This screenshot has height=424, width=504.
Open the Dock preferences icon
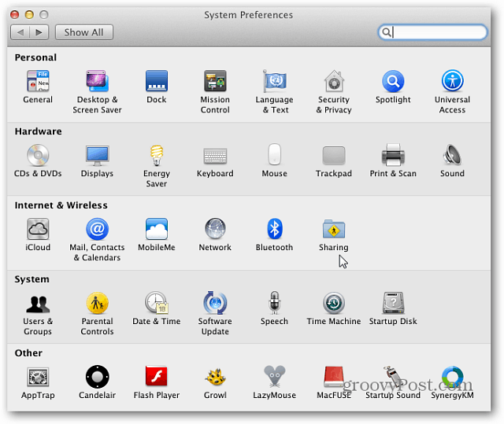point(157,81)
